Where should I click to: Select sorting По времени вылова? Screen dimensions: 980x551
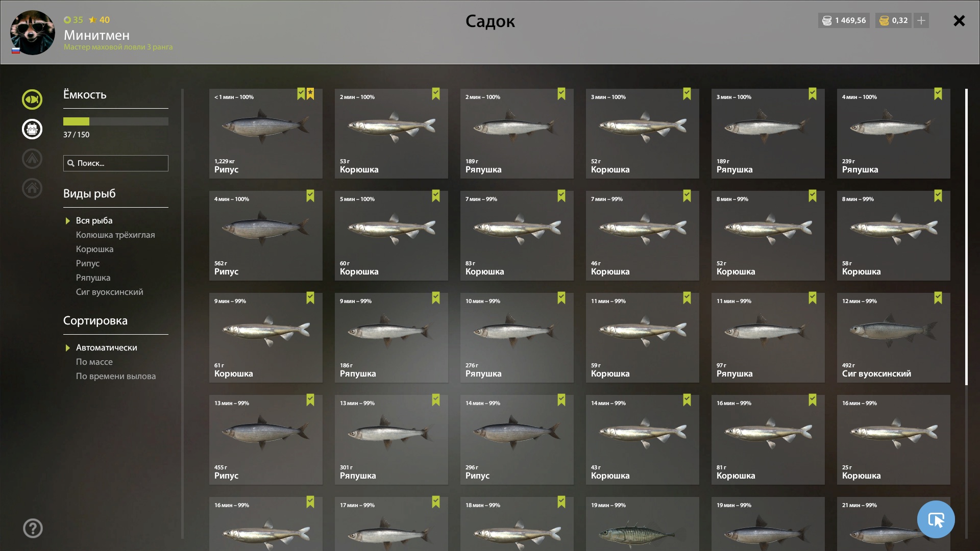pyautogui.click(x=116, y=376)
